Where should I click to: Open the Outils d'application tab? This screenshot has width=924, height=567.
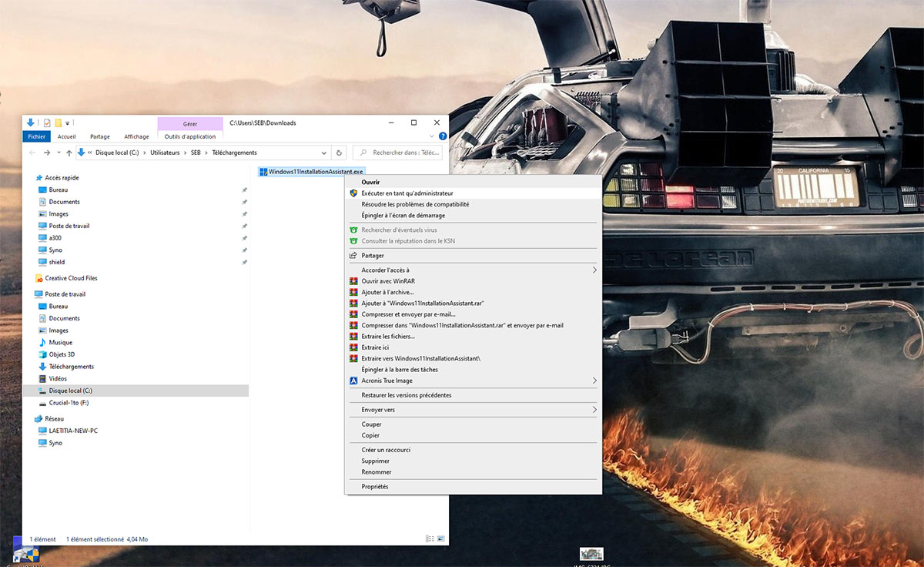[x=190, y=136]
